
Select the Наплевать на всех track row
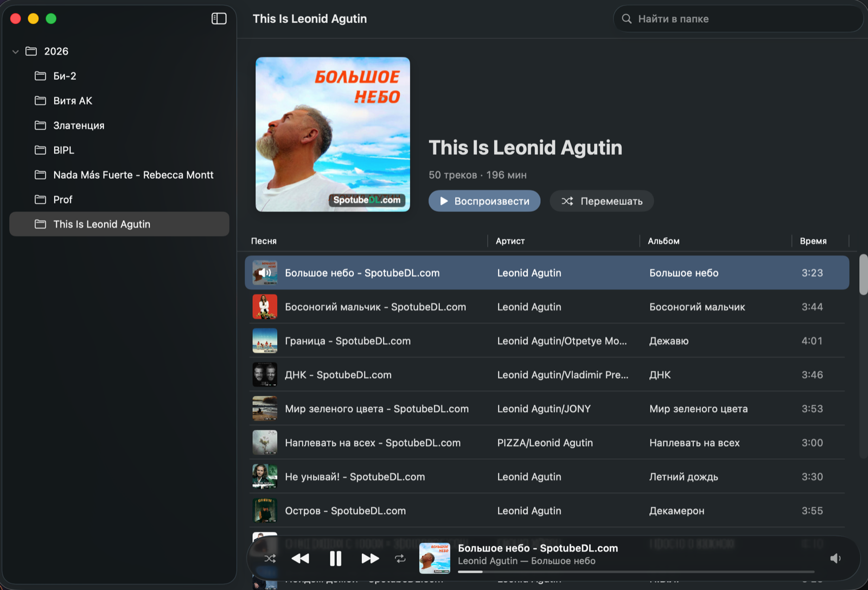point(547,443)
